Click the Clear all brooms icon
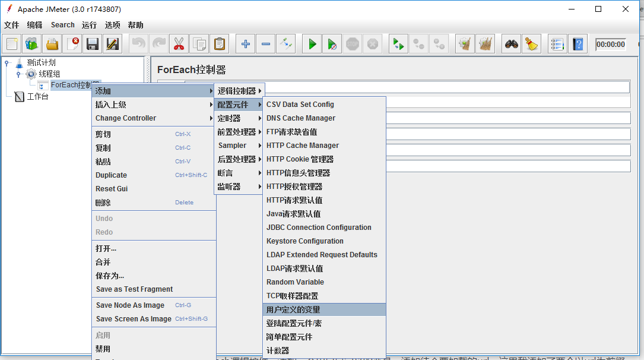The height and width of the screenshot is (360, 644). click(485, 44)
